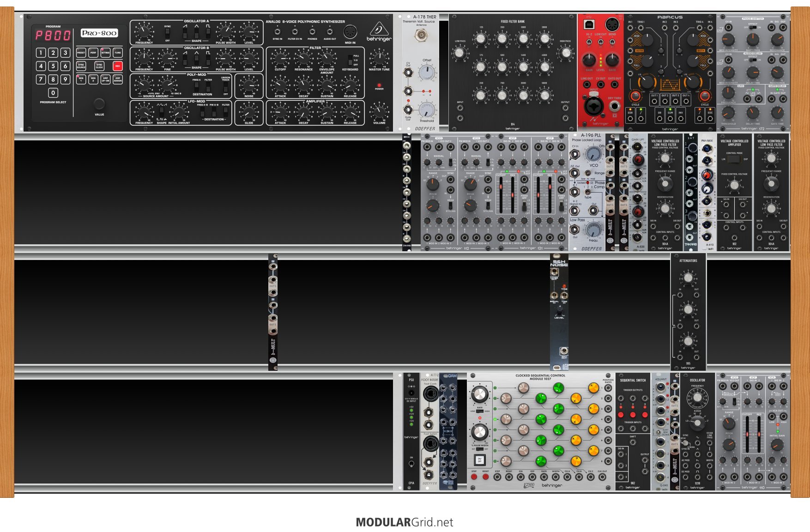Click the OUT 1 jack on Abacus
The height and width of the screenshot is (532, 810).
pyautogui.click(x=654, y=102)
